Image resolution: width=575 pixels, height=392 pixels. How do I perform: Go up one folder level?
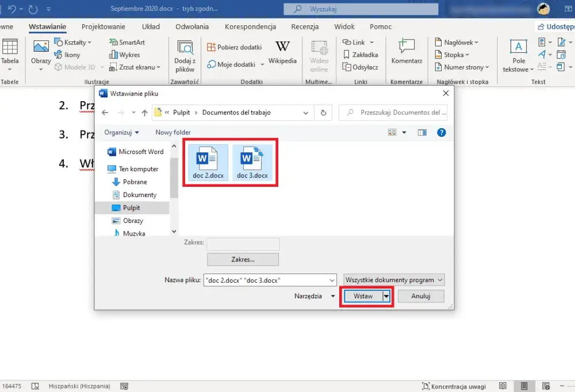144,113
